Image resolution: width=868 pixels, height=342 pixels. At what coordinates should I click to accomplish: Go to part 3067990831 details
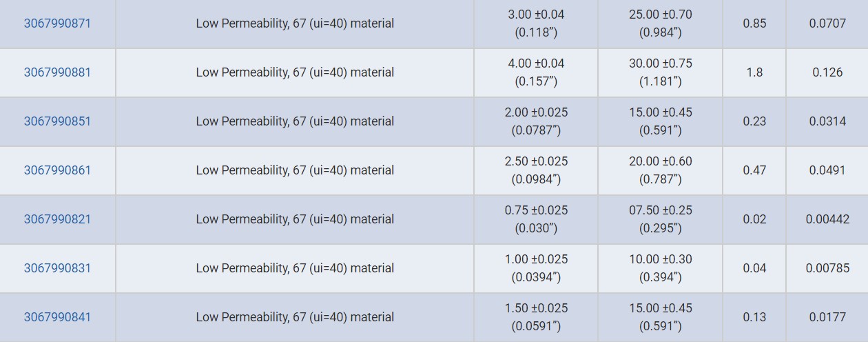tap(57, 268)
